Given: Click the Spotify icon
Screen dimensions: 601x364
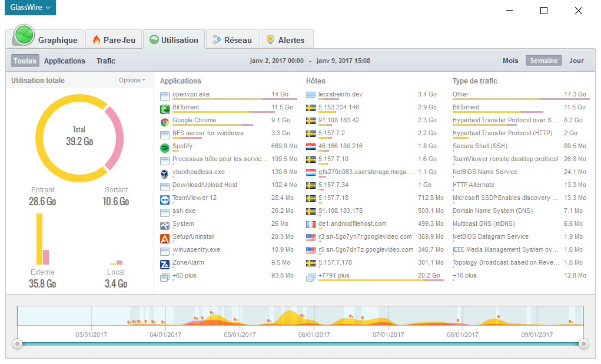Looking at the screenshot, I should pos(165,148).
